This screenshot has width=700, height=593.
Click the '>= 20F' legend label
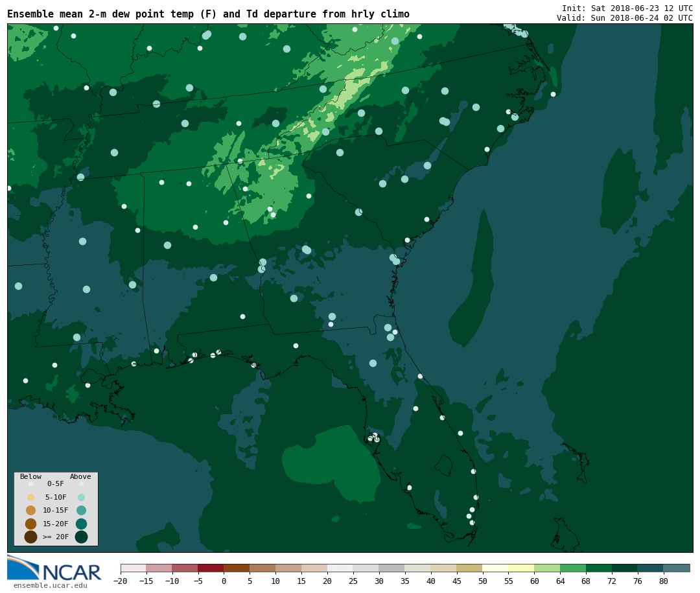(x=56, y=537)
